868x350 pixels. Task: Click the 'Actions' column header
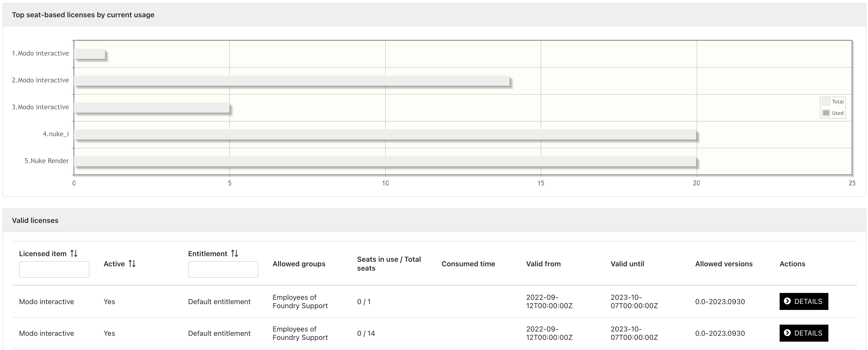coord(793,264)
